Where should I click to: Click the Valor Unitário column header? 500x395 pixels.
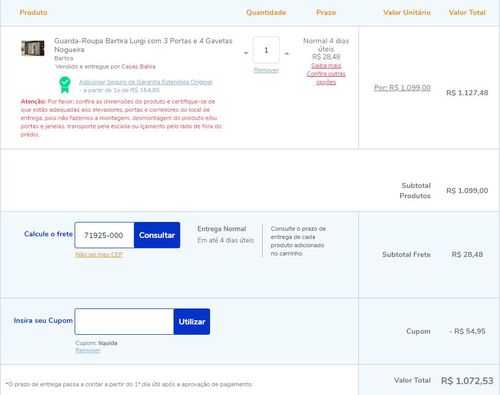point(407,12)
